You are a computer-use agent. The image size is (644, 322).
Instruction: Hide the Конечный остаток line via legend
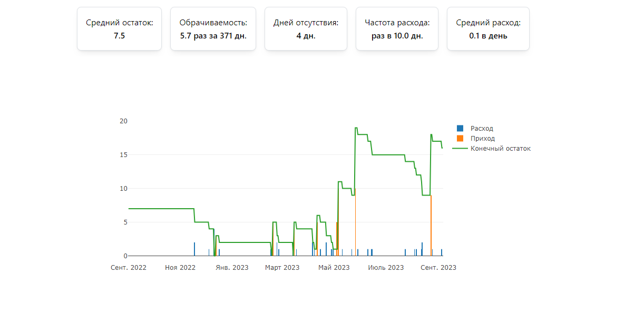coord(500,149)
